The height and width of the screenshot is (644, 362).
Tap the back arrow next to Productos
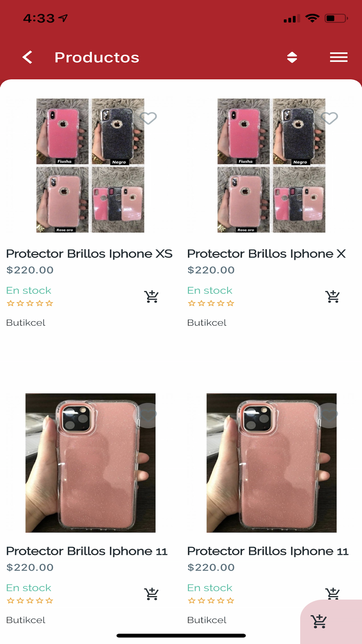pyautogui.click(x=28, y=57)
